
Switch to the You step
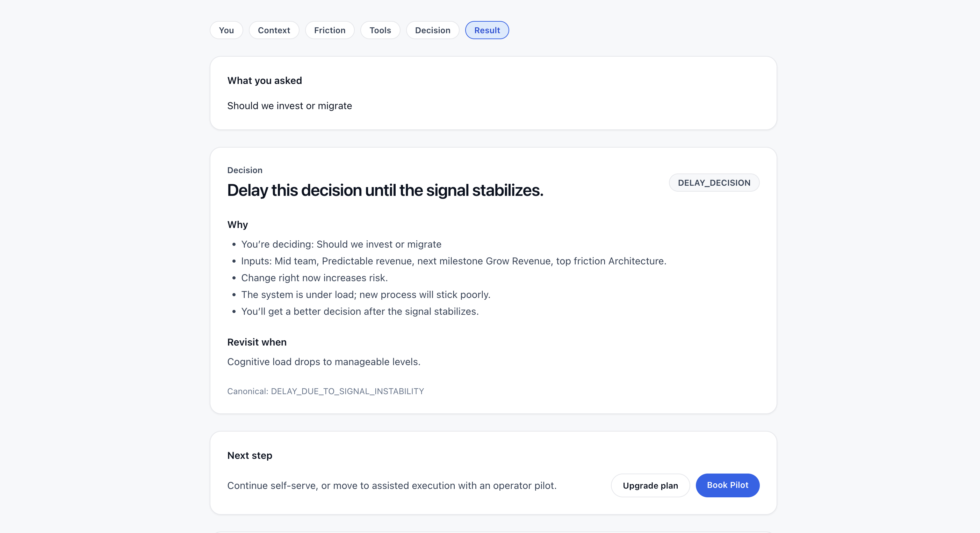[x=226, y=30]
